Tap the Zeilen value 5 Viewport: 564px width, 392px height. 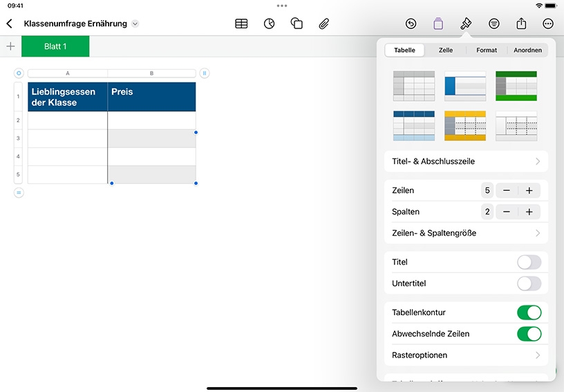pos(487,190)
